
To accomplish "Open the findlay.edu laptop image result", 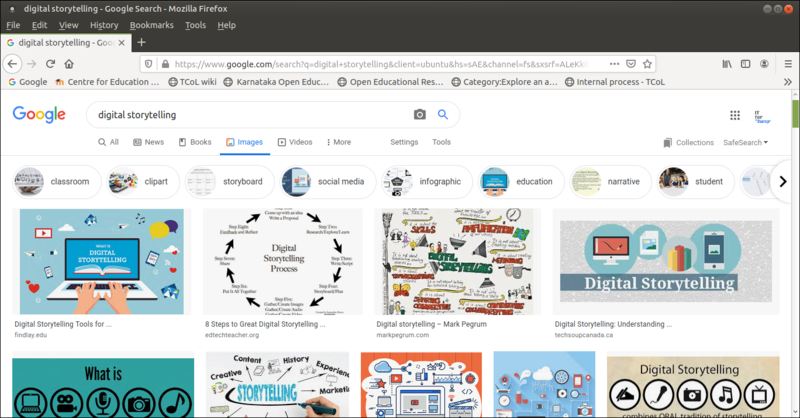I will point(102,261).
